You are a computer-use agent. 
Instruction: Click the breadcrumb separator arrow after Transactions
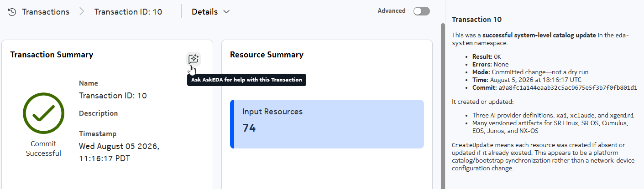coord(82,12)
